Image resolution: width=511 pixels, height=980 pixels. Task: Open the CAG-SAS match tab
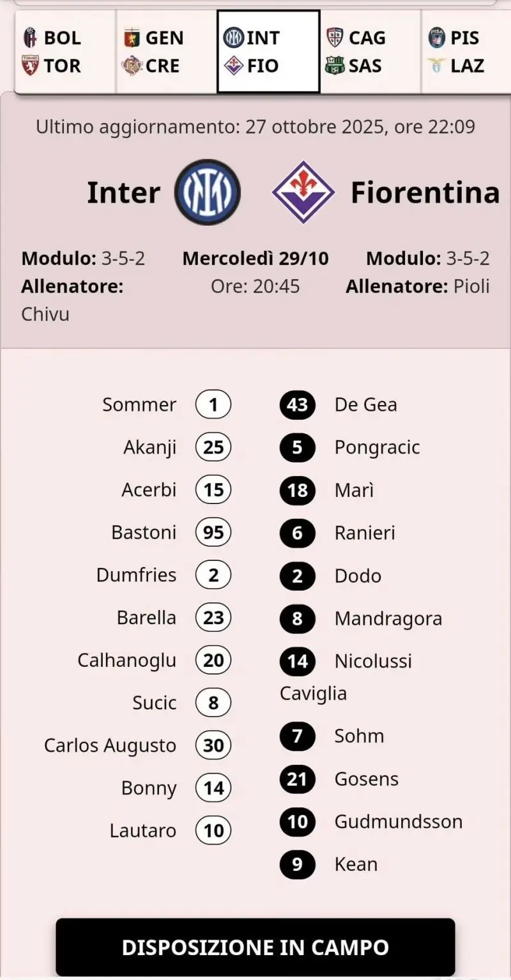(x=370, y=52)
